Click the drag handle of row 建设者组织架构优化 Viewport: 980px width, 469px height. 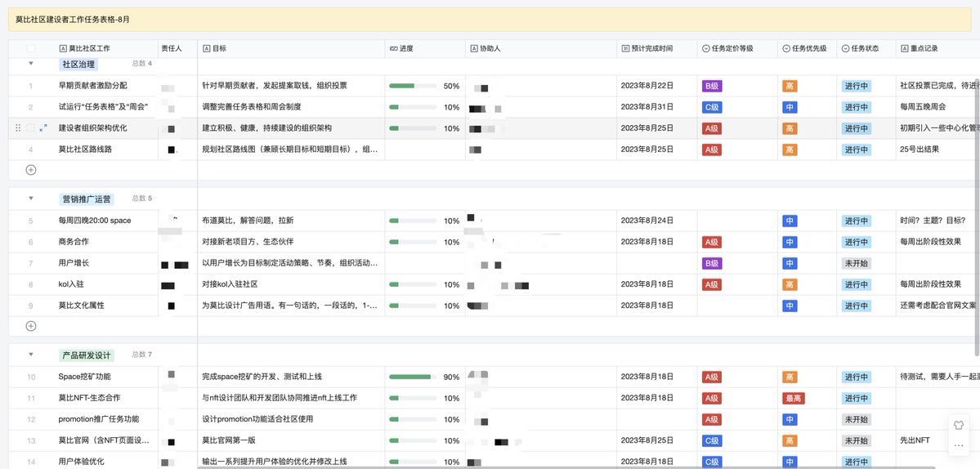coord(18,128)
